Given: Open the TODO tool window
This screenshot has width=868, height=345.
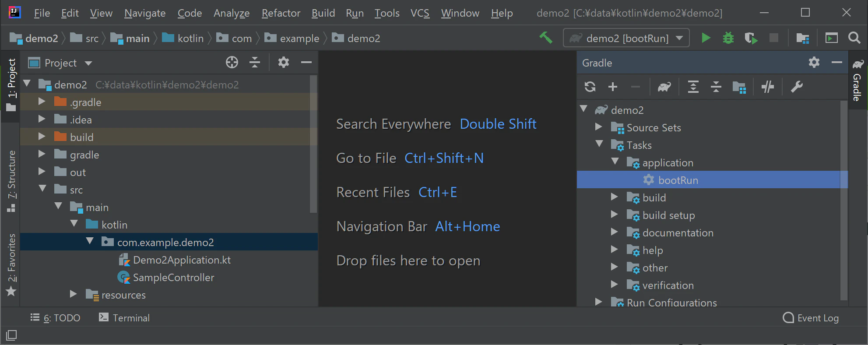Looking at the screenshot, I should point(56,318).
